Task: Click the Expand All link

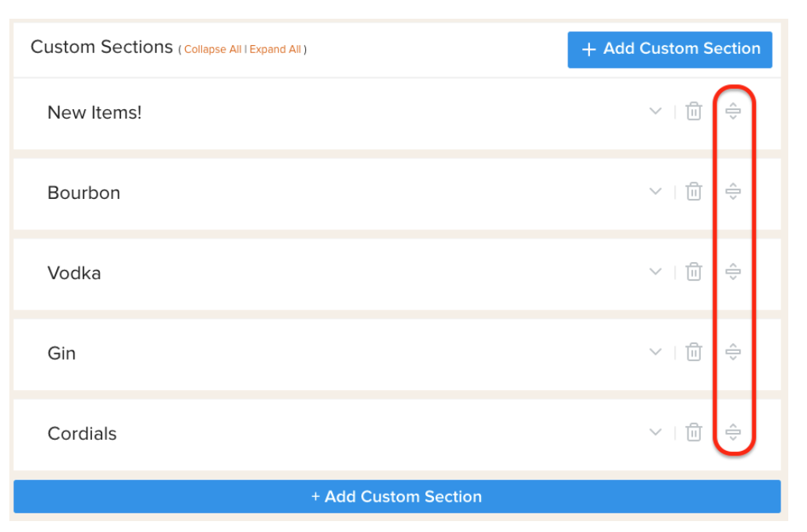Action: pyautogui.click(x=275, y=49)
